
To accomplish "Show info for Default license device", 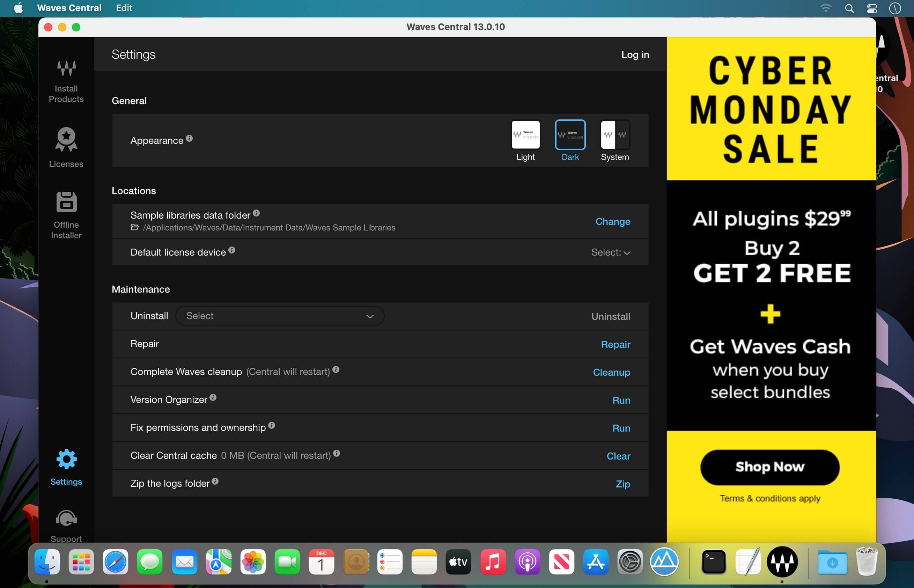I will click(x=232, y=250).
